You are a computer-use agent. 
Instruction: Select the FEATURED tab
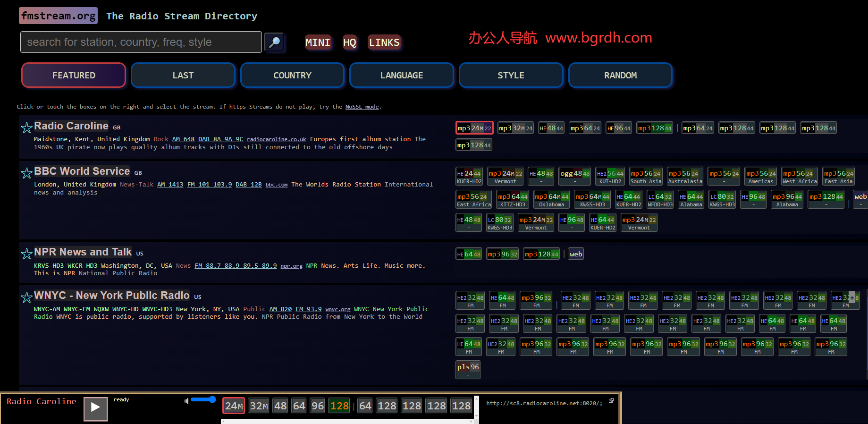click(x=74, y=75)
